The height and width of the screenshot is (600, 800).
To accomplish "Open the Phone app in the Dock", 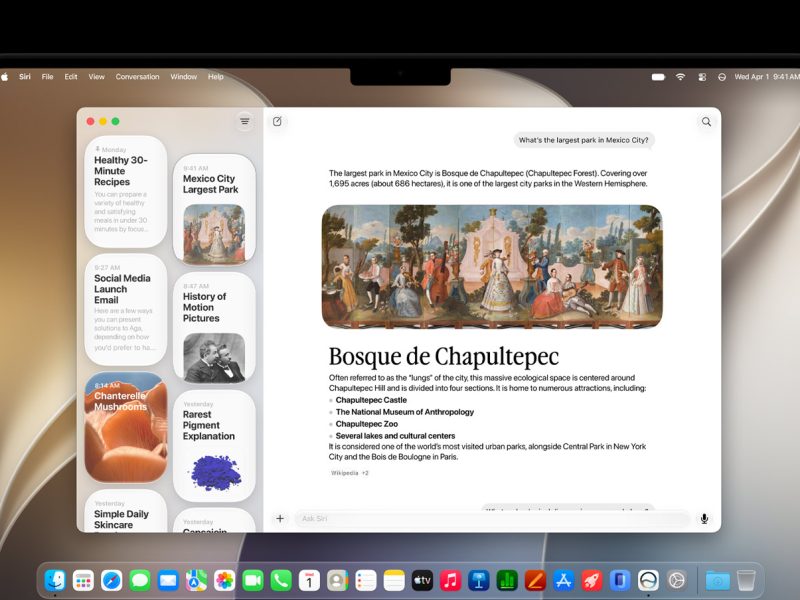I will (281, 580).
